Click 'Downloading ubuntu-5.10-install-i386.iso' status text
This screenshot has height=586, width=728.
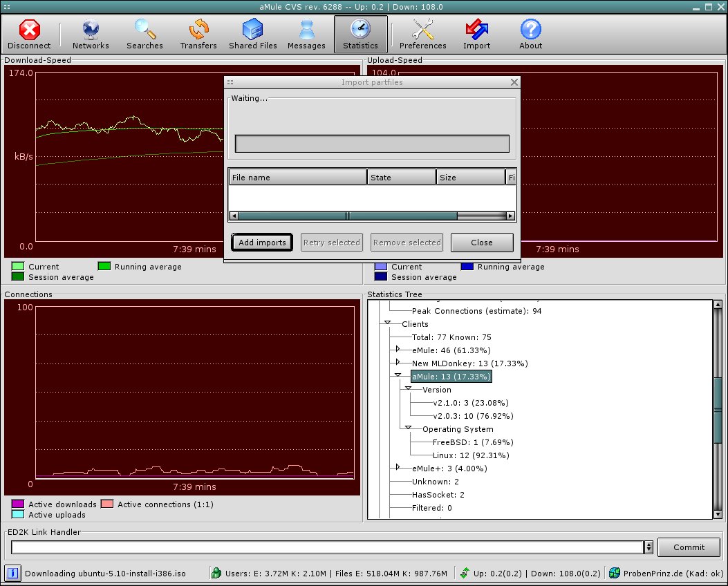click(x=105, y=574)
